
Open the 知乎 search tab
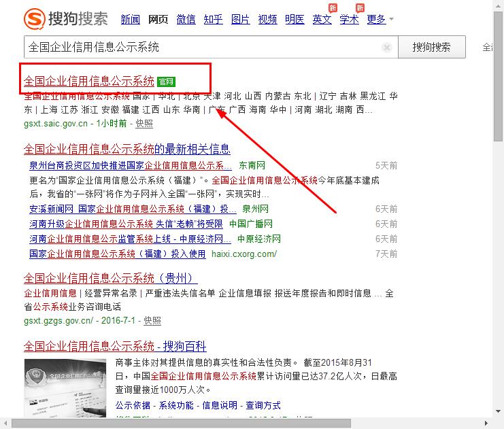pos(213,19)
